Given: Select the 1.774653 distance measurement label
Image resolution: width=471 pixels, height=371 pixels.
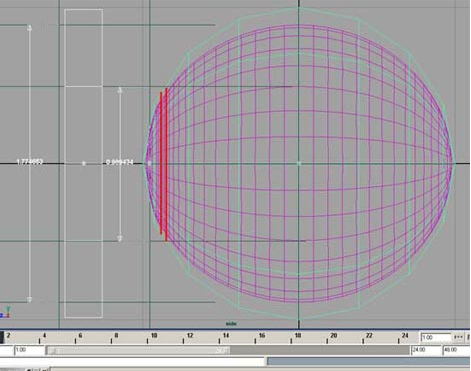Looking at the screenshot, I should 30,162.
